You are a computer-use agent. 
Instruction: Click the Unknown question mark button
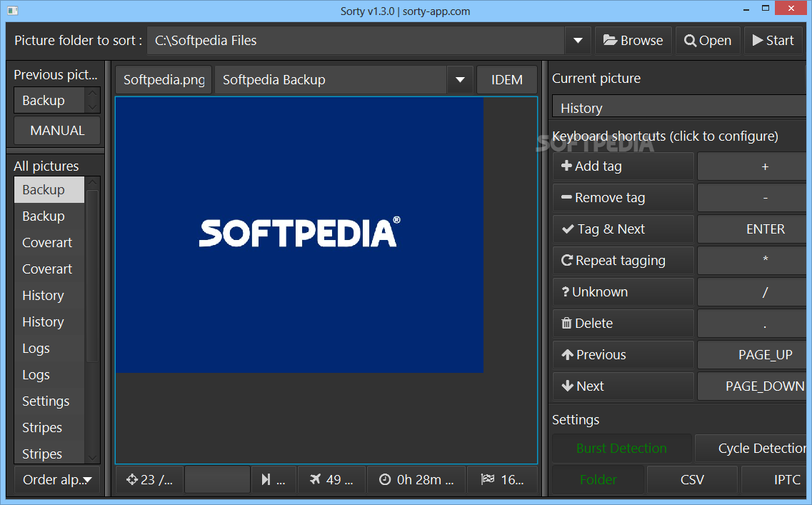coord(623,292)
